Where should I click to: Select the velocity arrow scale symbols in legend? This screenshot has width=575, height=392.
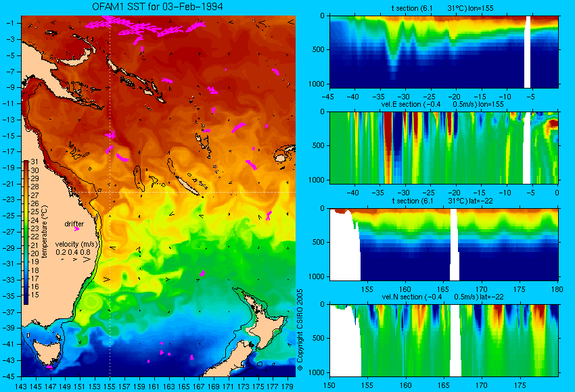coord(76,260)
